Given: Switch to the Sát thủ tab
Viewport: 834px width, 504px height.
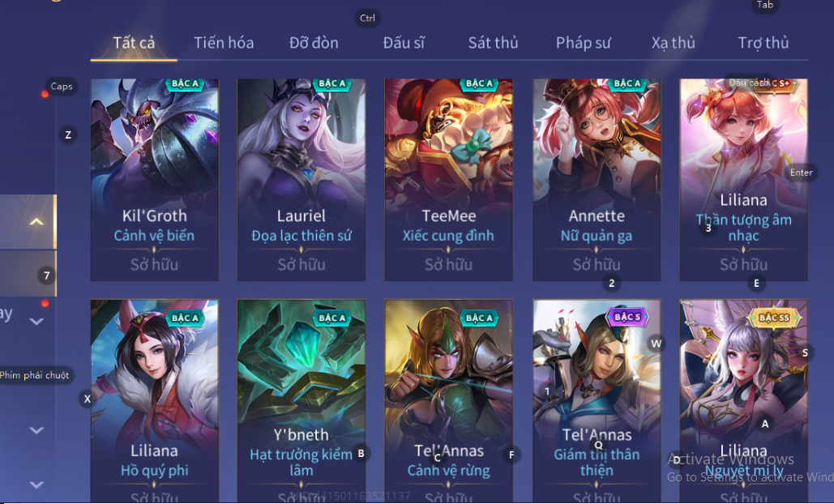Looking at the screenshot, I should (493, 42).
